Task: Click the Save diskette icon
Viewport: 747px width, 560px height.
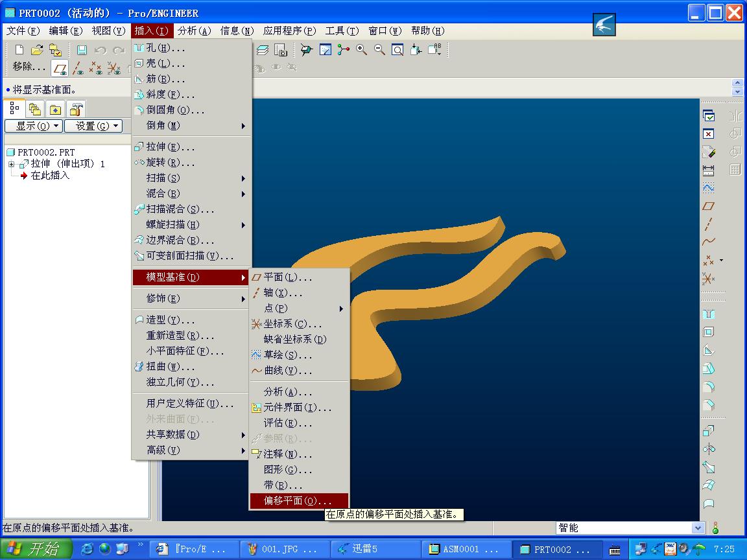Action: pyautogui.click(x=82, y=49)
